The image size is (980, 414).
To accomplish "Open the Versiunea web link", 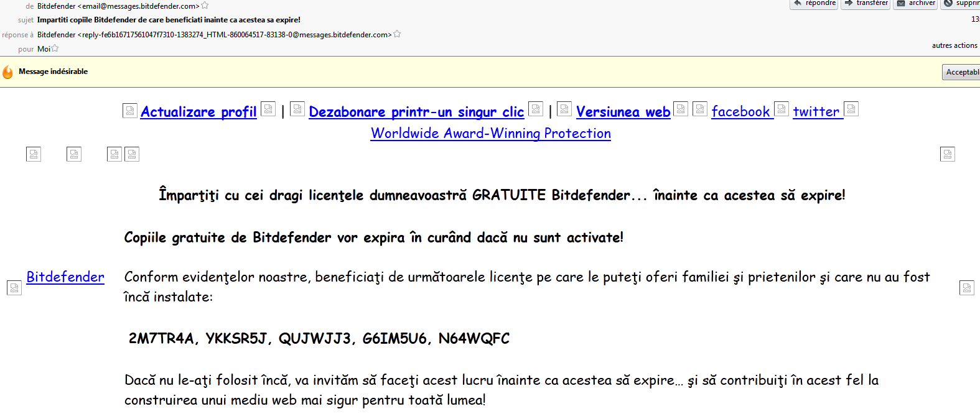I will point(623,112).
